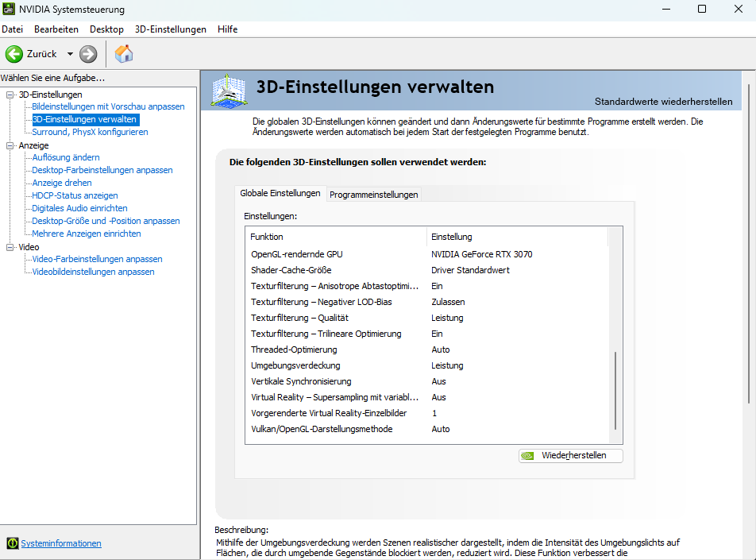The image size is (756, 560).
Task: Click the Home house icon in toolbar
Action: tap(124, 54)
